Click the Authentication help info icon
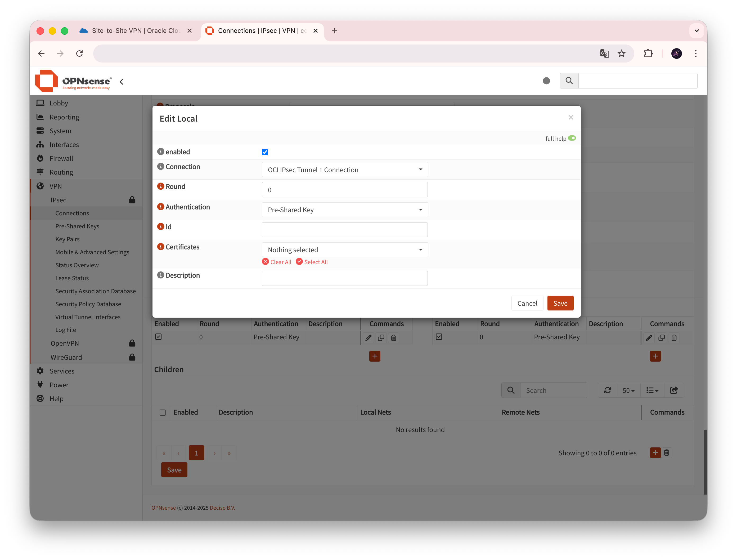 (x=161, y=207)
